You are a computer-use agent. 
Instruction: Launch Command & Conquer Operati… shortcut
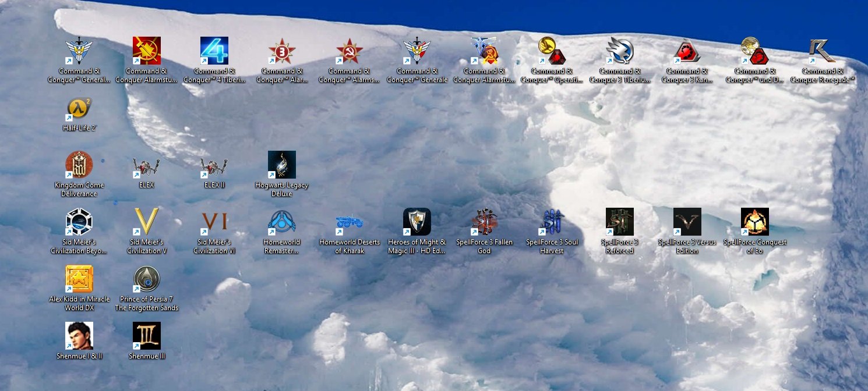[552, 51]
